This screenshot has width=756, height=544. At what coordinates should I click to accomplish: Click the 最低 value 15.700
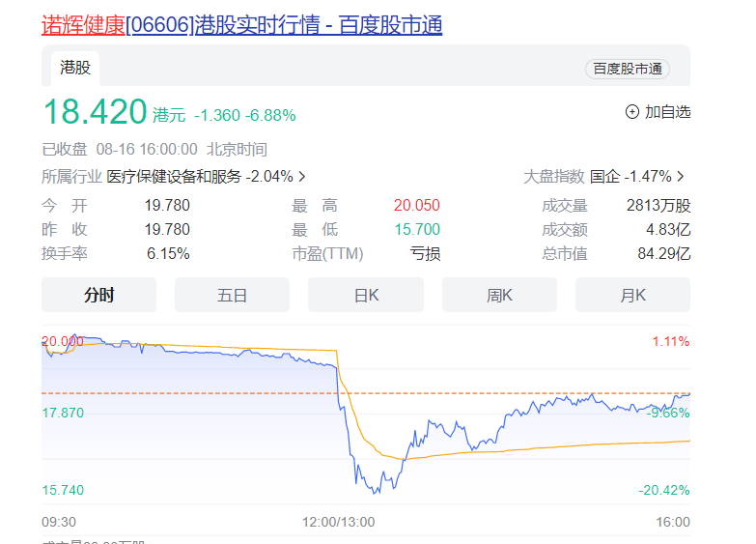(417, 230)
